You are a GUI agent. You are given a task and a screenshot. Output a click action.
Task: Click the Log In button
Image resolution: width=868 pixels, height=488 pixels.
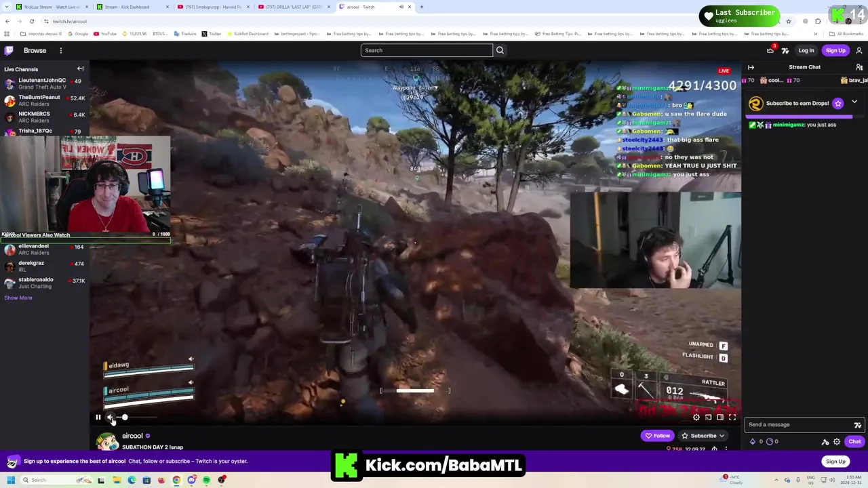(x=806, y=50)
